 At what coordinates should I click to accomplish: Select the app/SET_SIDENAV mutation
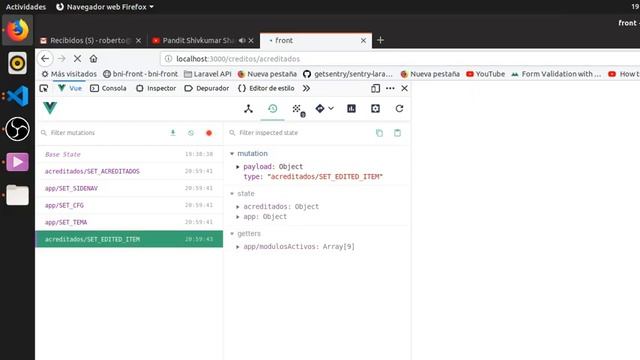tap(129, 188)
